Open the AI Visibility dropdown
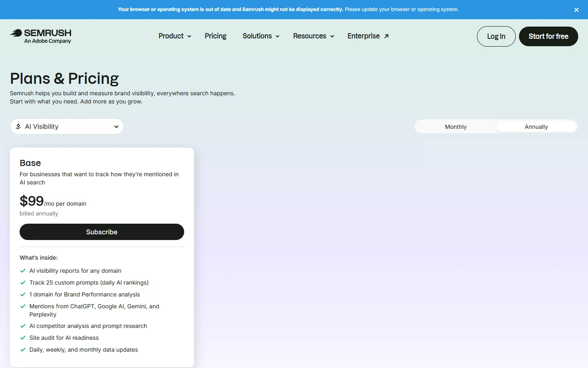This screenshot has width=588, height=368. (67, 126)
